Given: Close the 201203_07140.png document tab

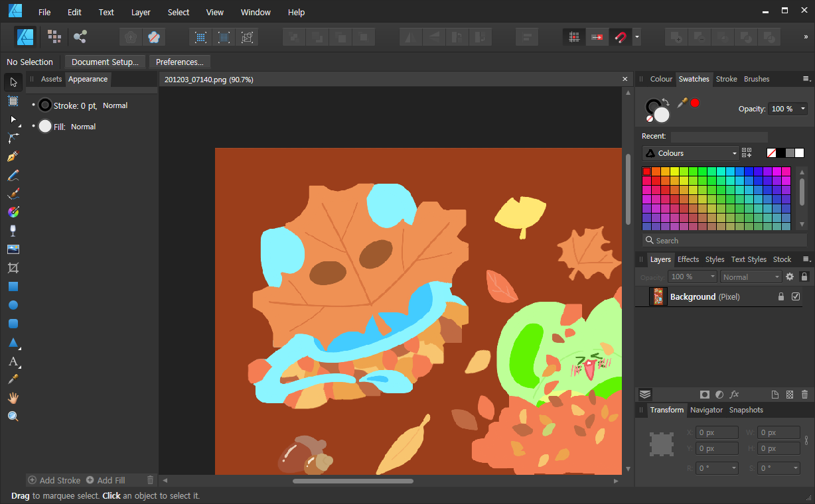Looking at the screenshot, I should (x=625, y=79).
